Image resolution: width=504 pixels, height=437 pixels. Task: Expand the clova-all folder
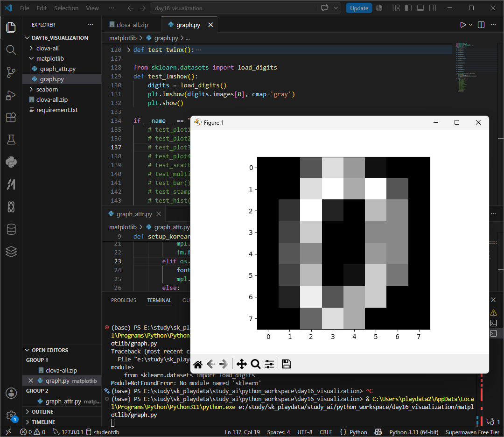coord(31,48)
